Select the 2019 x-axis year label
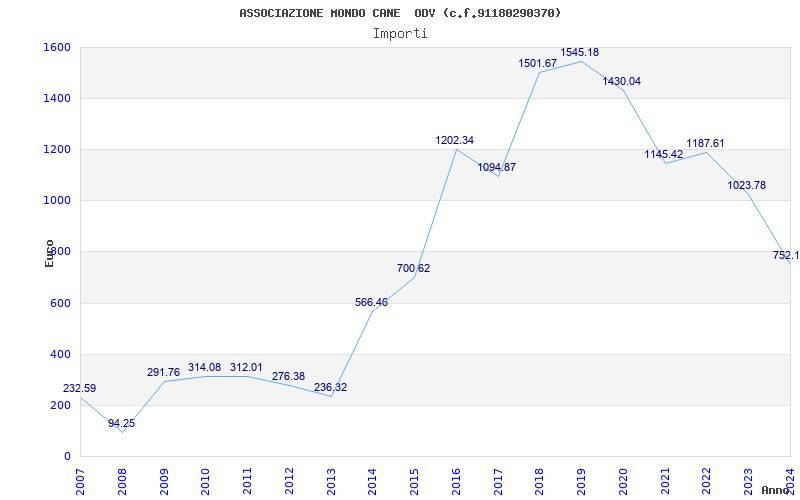This screenshot has width=800, height=500. (581, 480)
